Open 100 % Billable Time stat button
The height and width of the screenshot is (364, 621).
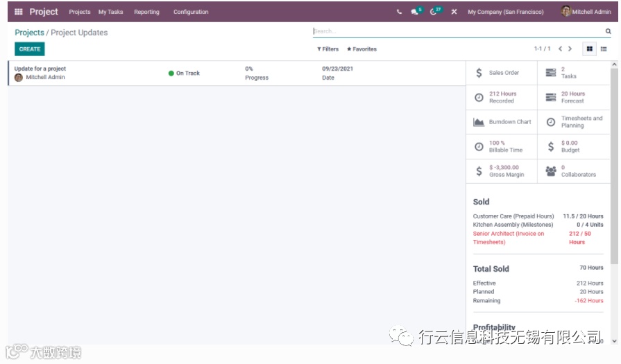pos(502,146)
